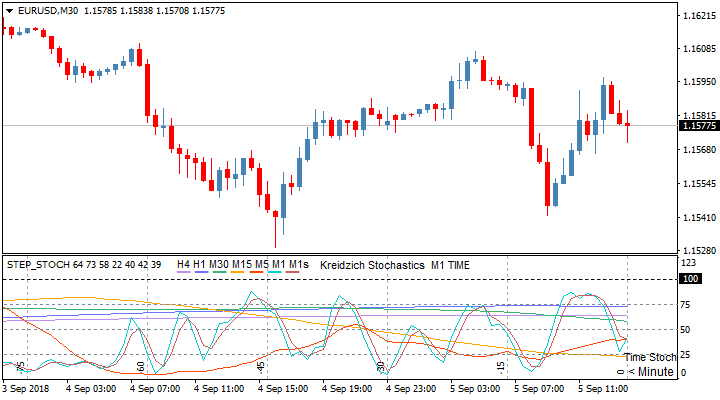Click the 4 Sep 23:00 time label
Screen dimensions: 720x400
pyautogui.click(x=411, y=389)
